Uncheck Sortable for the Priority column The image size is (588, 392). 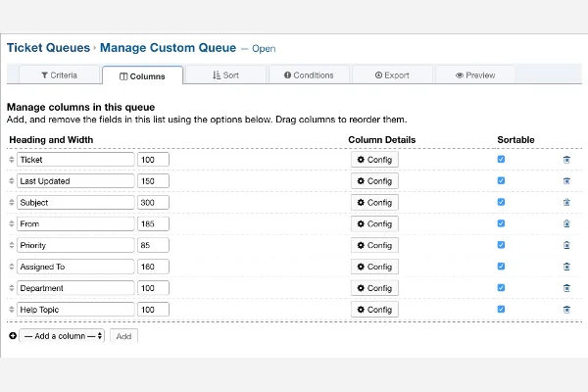tap(501, 245)
